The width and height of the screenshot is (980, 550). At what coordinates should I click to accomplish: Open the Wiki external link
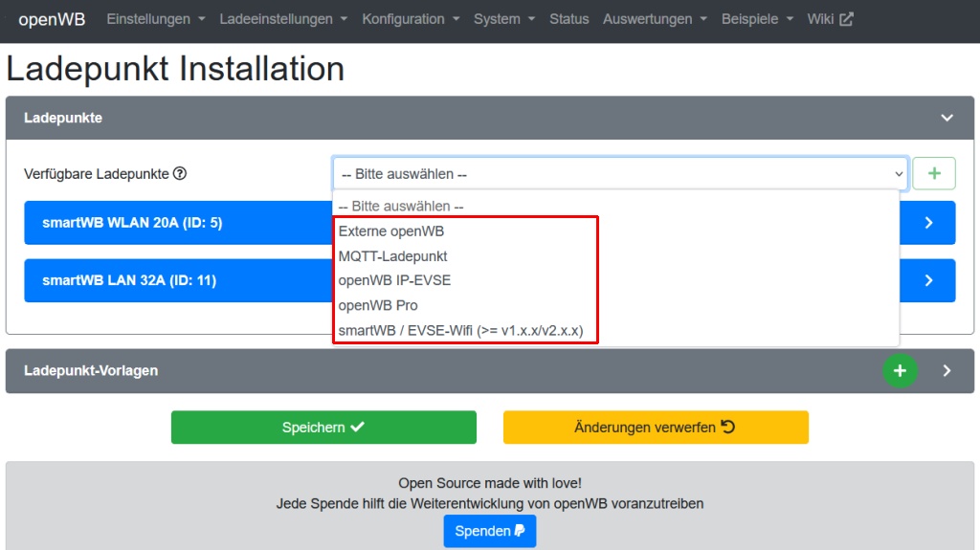[830, 19]
